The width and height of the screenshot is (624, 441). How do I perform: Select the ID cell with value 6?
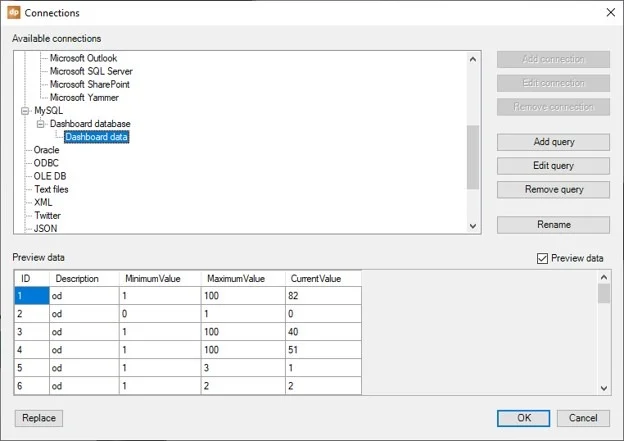(x=32, y=386)
